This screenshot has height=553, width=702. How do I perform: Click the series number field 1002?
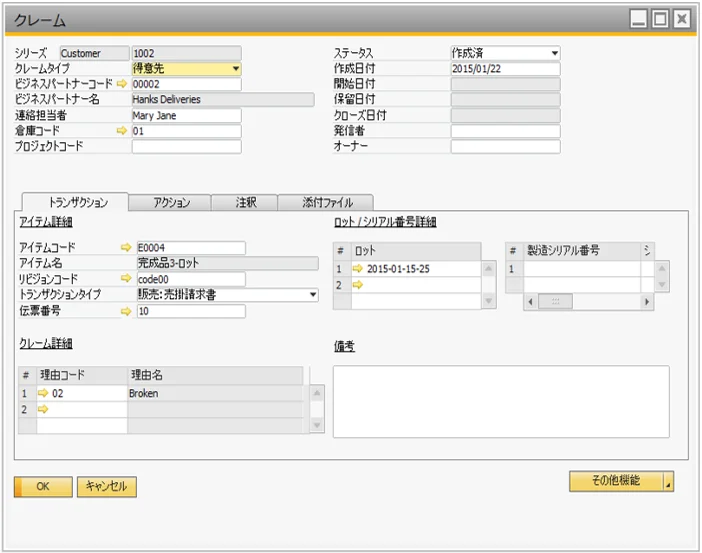[186, 53]
